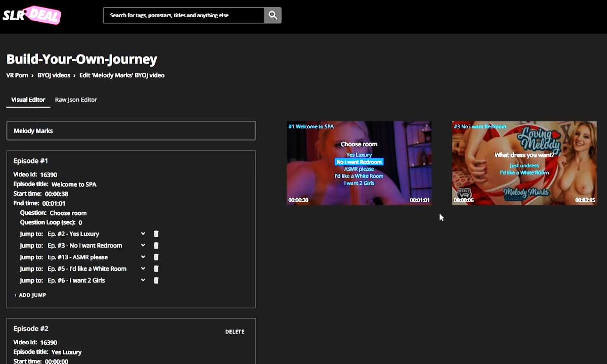This screenshot has width=607, height=364.
Task: Focus the search input field
Action: tap(184, 15)
